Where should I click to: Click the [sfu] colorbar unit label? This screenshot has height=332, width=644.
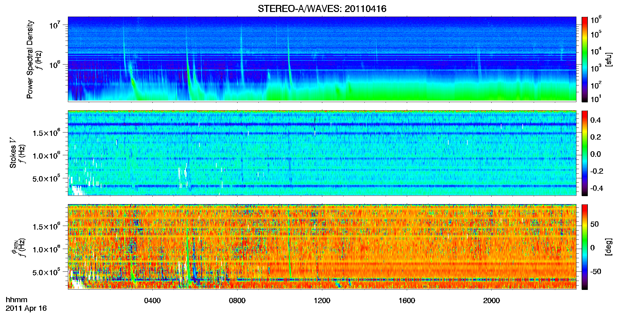coord(609,59)
